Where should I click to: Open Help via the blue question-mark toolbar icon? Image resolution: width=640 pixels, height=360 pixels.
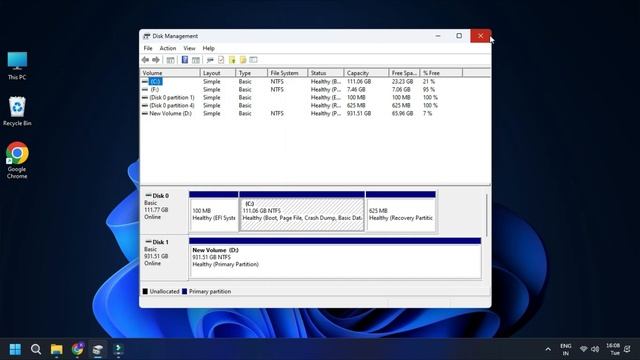pyautogui.click(x=185, y=60)
